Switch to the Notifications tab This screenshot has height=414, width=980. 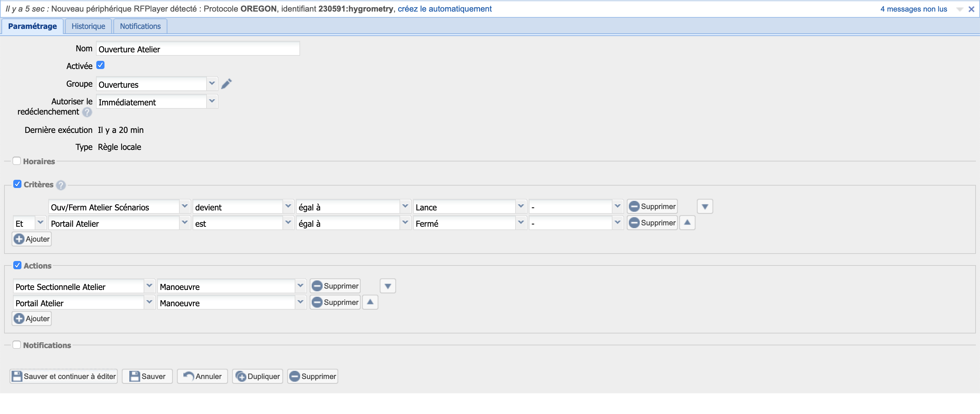(x=140, y=26)
